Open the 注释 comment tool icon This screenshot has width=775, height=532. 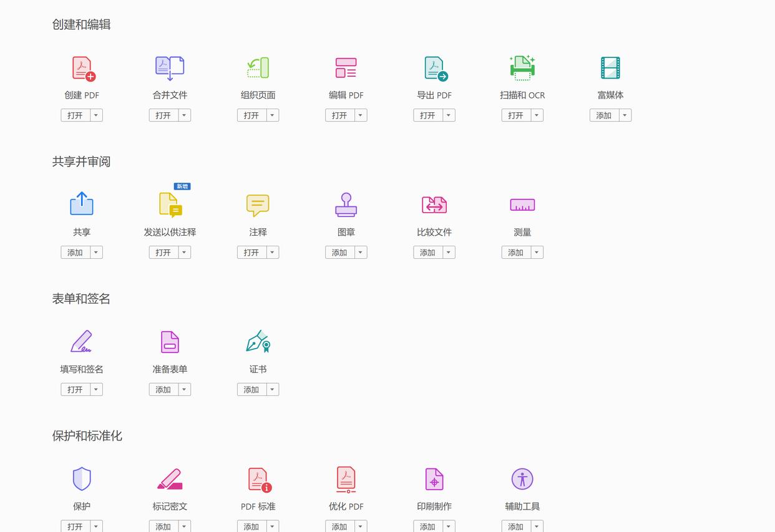(258, 205)
